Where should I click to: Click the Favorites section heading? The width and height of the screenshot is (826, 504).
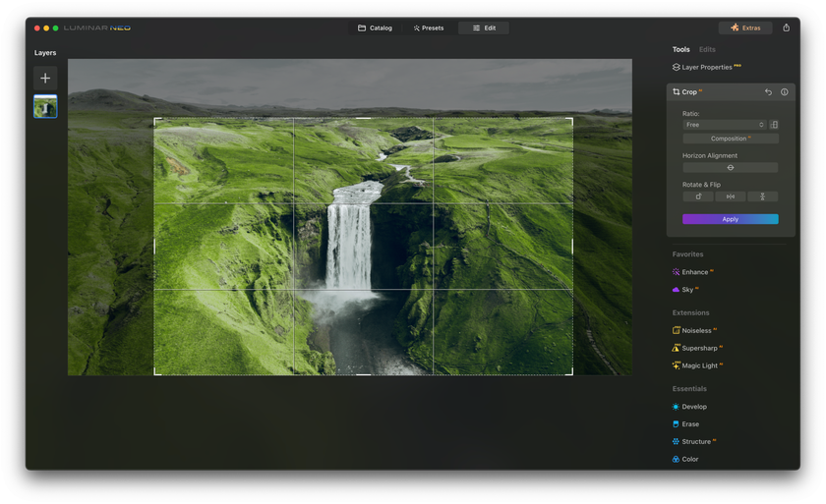pos(687,254)
